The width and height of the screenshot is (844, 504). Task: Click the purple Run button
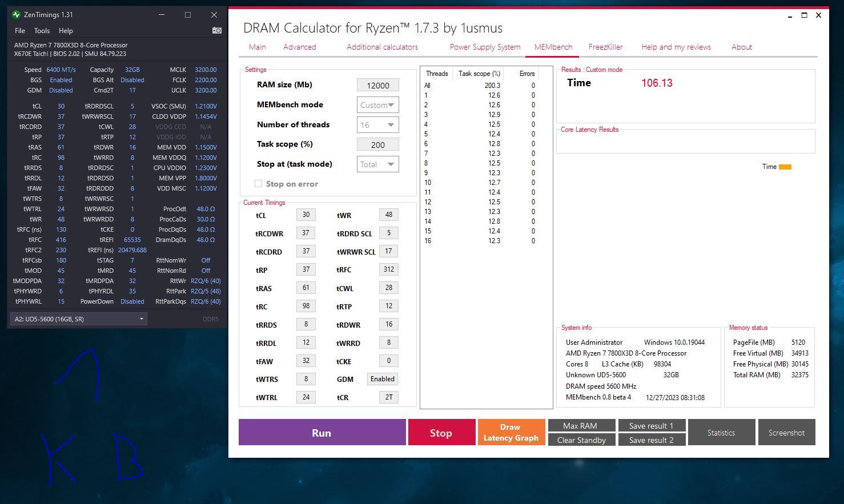(x=322, y=433)
